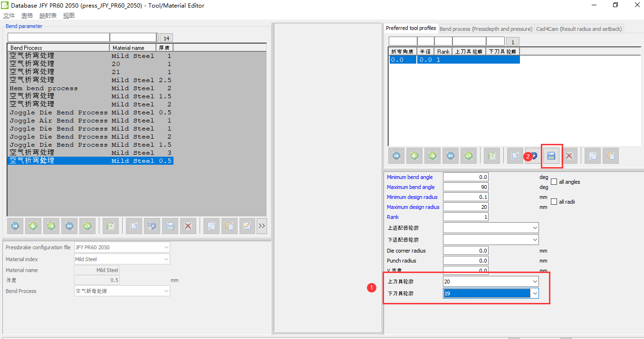Click first-record icon in Bend parameter toolbar
644x339 pixels.
pos(15,226)
